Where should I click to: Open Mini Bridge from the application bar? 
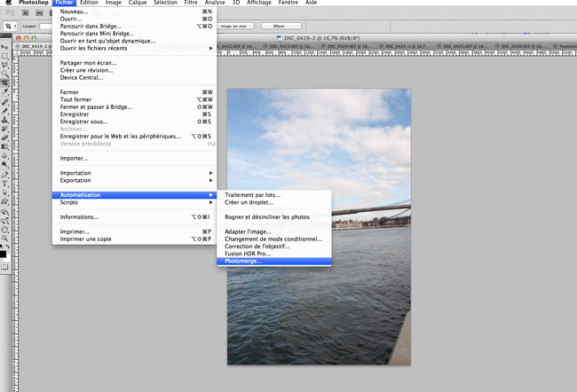[39, 12]
